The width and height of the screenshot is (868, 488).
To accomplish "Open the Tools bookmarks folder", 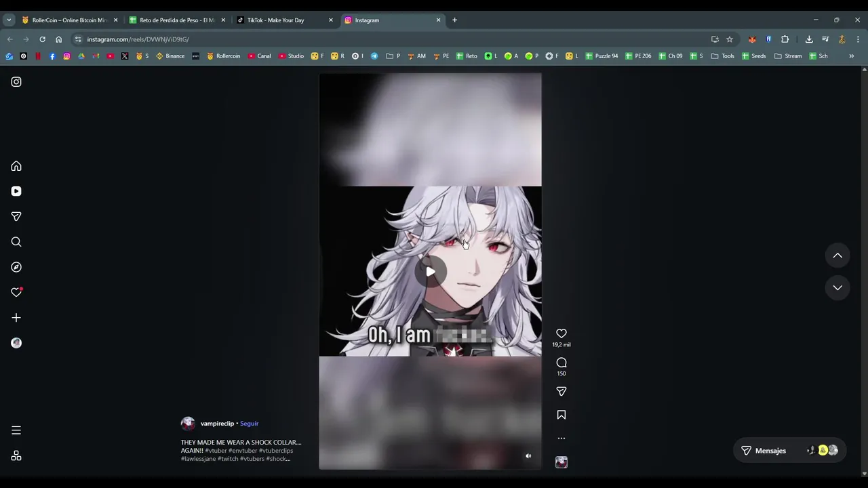I will [722, 56].
